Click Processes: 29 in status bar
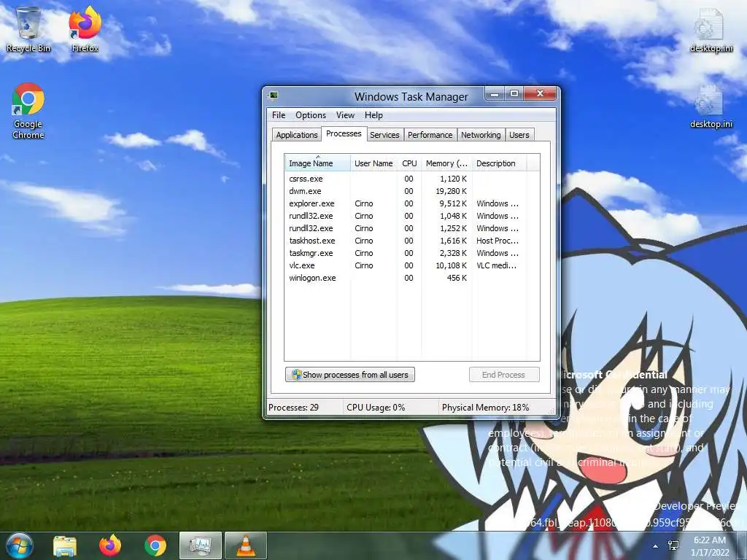This screenshot has height=560, width=747. click(x=293, y=408)
